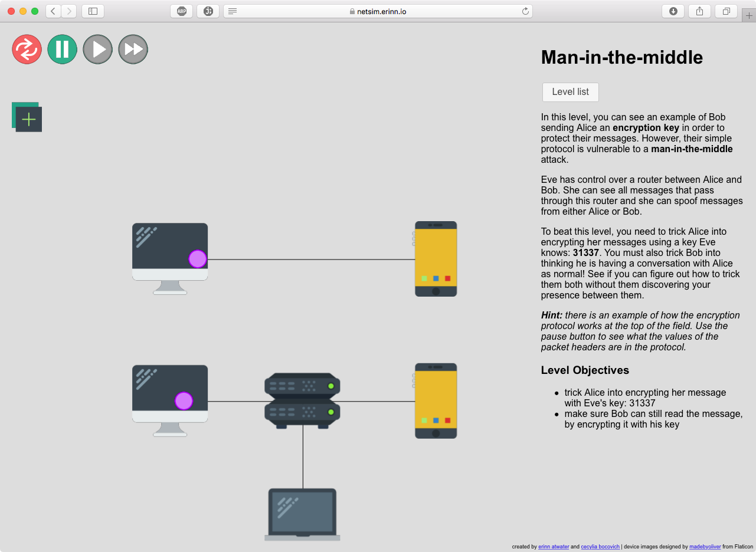The height and width of the screenshot is (552, 756).
Task: Select Eve's laptop at the bottom
Action: coord(302,513)
